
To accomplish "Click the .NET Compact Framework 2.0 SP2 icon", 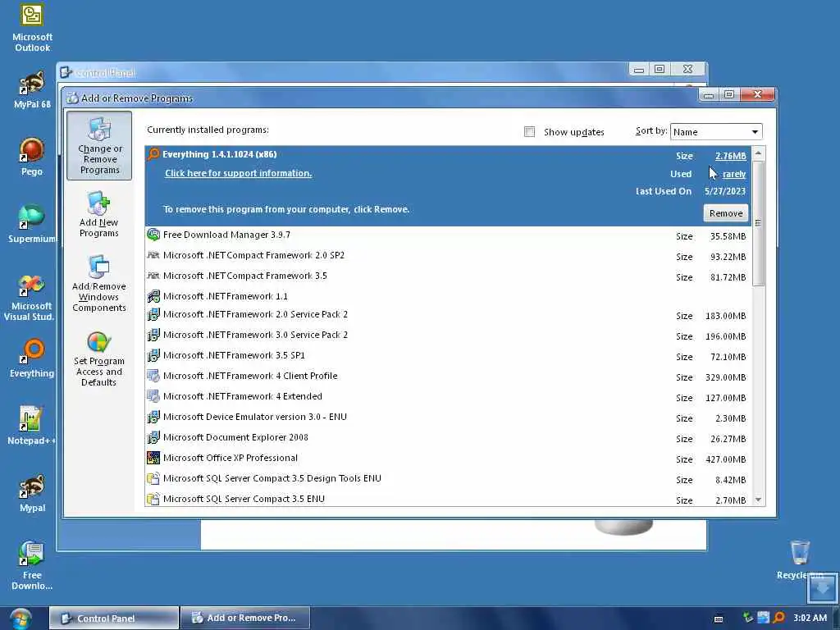I will click(153, 255).
